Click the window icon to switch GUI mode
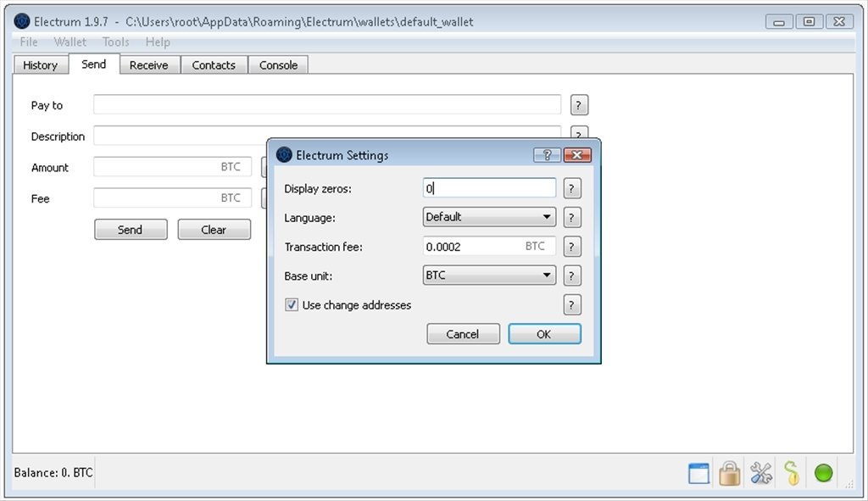868x501 pixels. 698,474
